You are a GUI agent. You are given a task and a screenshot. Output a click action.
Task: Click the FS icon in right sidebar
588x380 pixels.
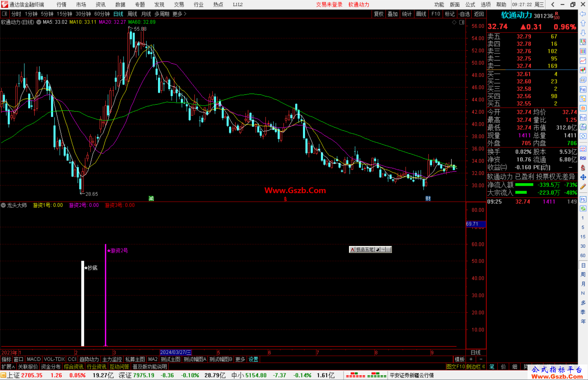(583, 199)
